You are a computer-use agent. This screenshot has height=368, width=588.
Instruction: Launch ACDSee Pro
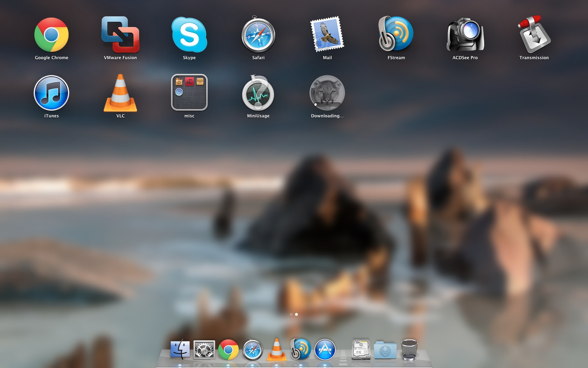coord(465,34)
